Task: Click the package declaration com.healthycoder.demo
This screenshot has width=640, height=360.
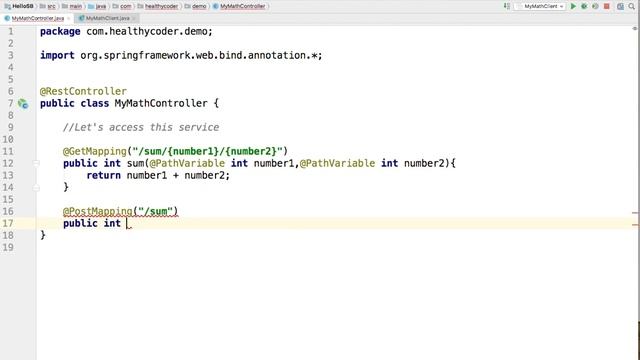Action: coord(127,31)
